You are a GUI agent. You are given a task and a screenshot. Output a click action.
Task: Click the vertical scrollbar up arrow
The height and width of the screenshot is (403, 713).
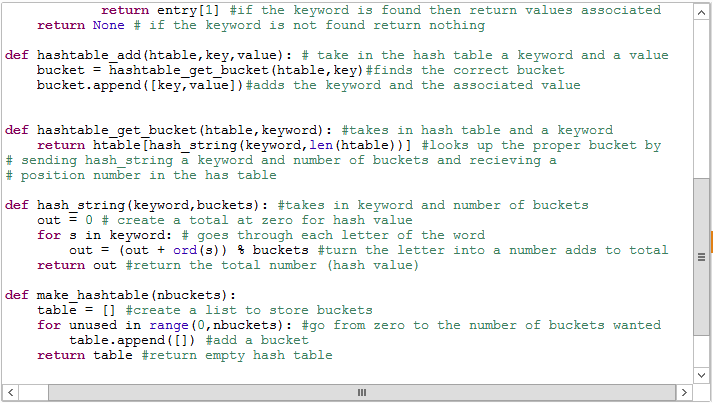(x=700, y=12)
